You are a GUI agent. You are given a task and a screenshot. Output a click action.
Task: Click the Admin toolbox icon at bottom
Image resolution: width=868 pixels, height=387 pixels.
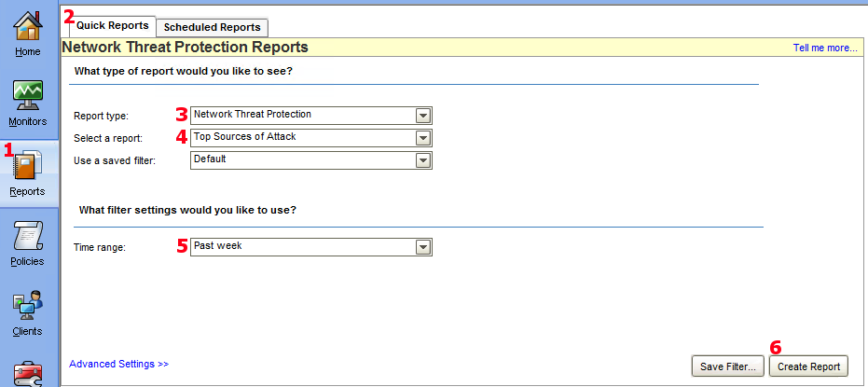click(28, 374)
